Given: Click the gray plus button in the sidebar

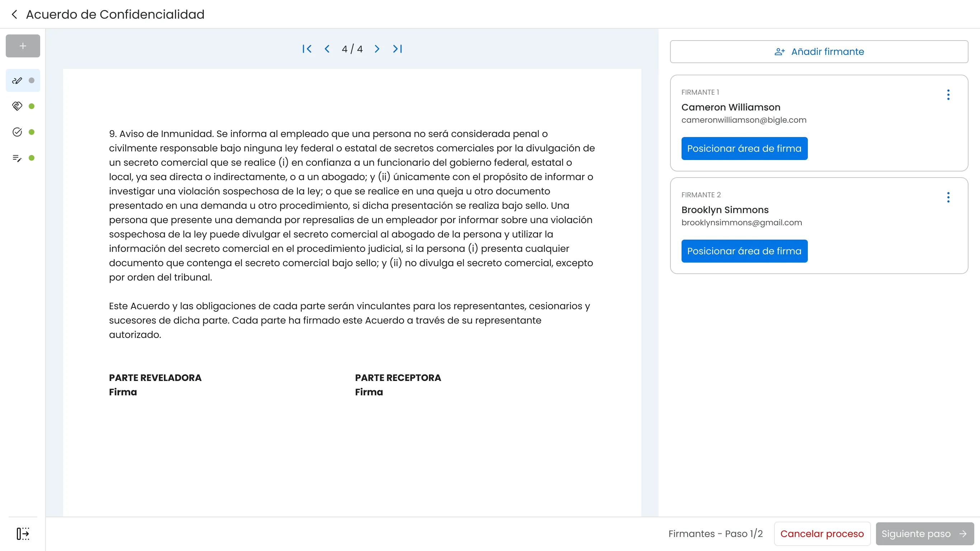Looking at the screenshot, I should (x=23, y=46).
